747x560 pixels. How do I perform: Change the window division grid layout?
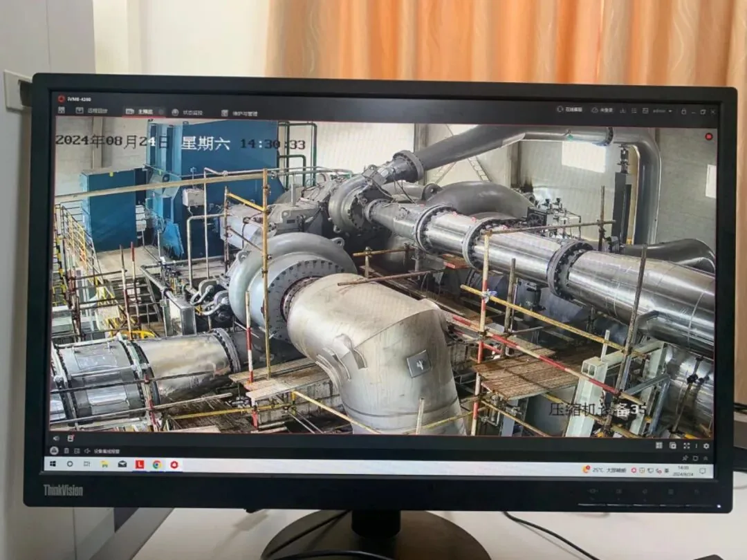pos(659,446)
